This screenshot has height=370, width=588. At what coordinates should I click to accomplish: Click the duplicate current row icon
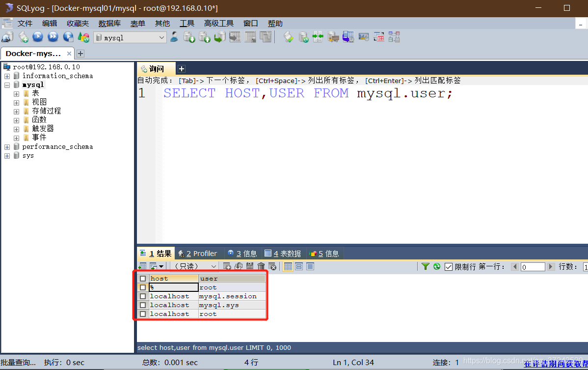239,266
